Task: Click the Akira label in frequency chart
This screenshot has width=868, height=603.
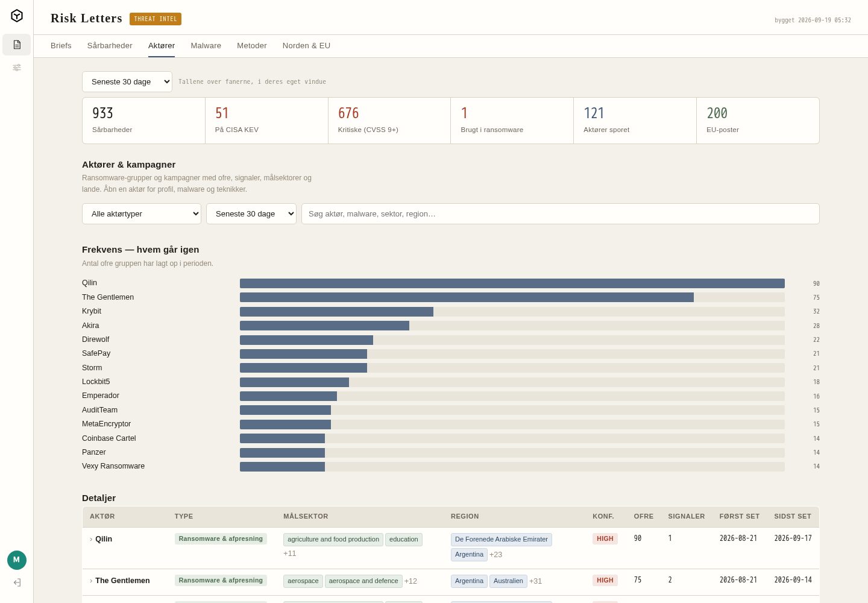Action: click(x=90, y=326)
